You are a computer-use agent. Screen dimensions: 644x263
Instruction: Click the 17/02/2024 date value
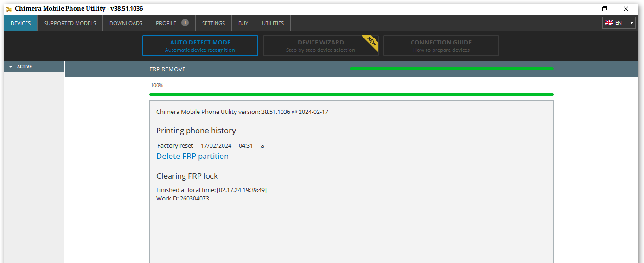[216, 145]
